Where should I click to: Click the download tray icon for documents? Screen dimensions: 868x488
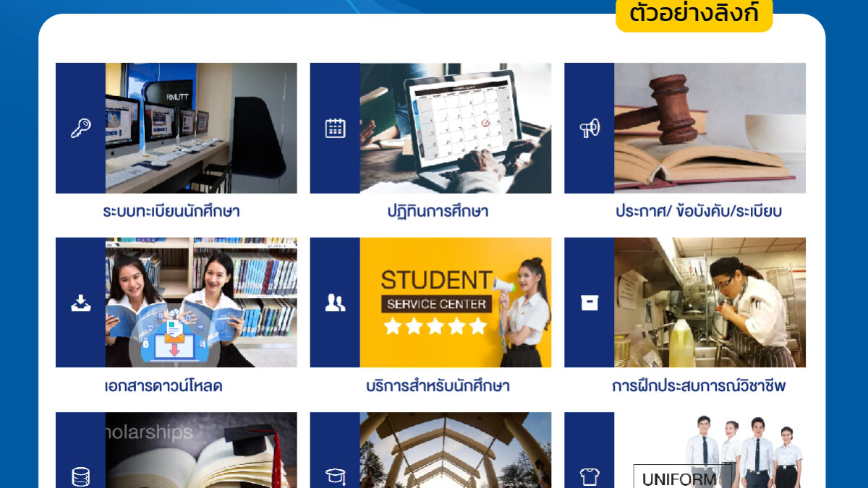click(x=80, y=303)
